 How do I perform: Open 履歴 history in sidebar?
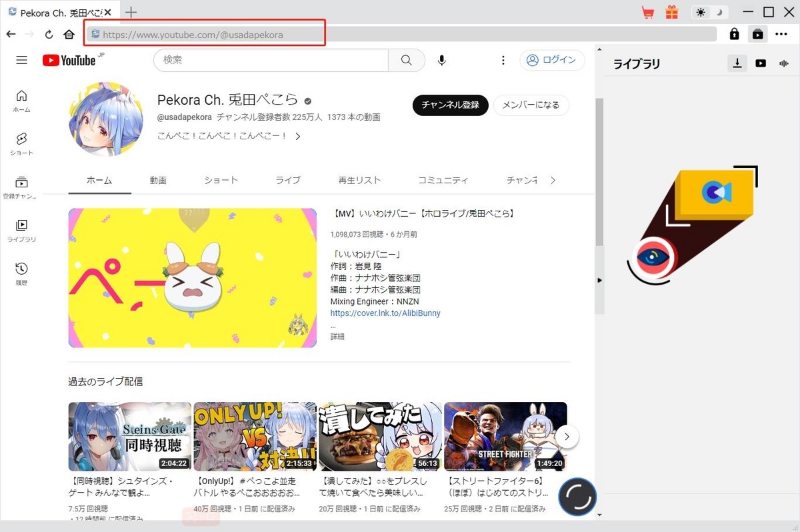(x=21, y=273)
